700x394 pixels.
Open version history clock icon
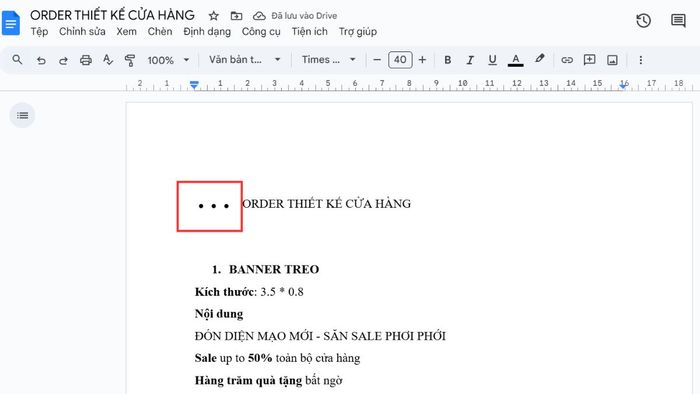click(x=643, y=21)
